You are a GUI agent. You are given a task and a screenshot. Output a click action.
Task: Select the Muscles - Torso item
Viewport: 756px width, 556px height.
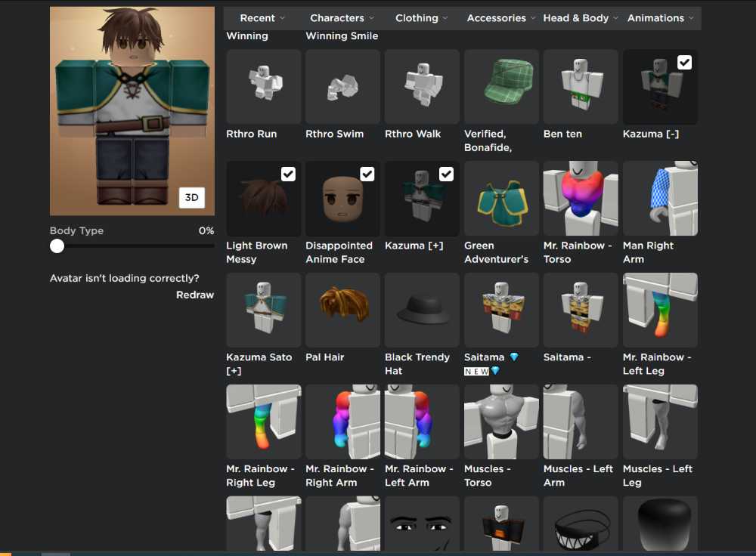tap(501, 422)
